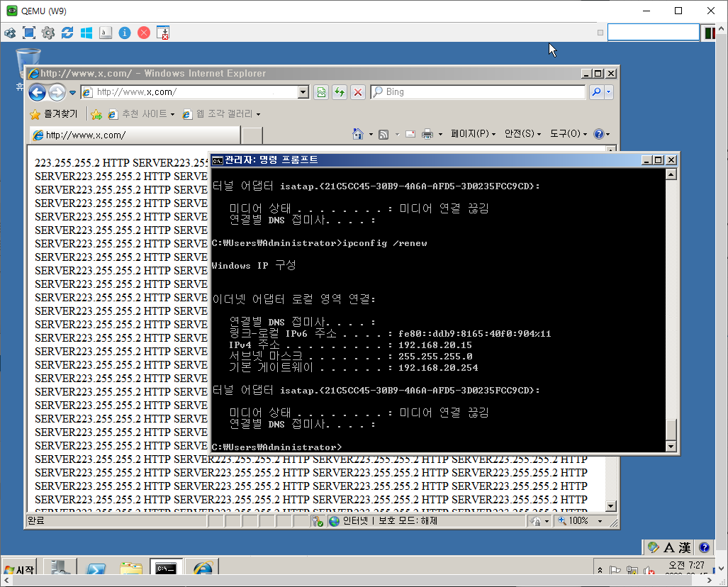Toggle the A input mode in language bar

point(668,548)
